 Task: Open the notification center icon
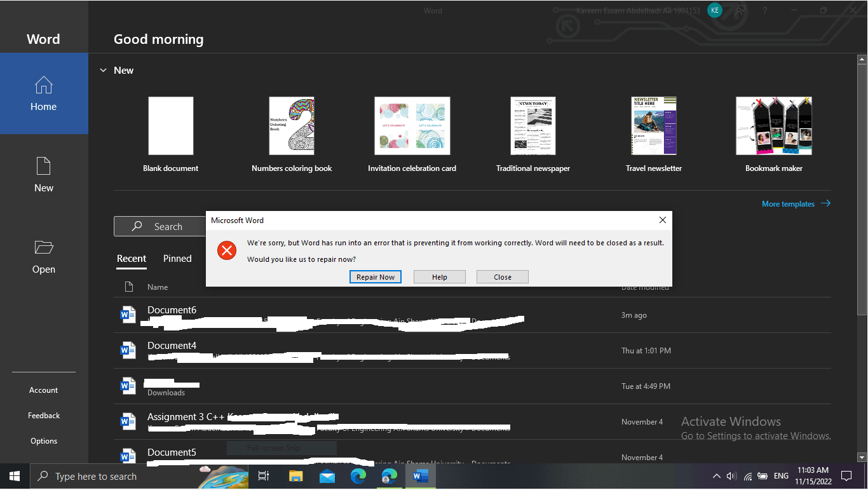pyautogui.click(x=846, y=476)
